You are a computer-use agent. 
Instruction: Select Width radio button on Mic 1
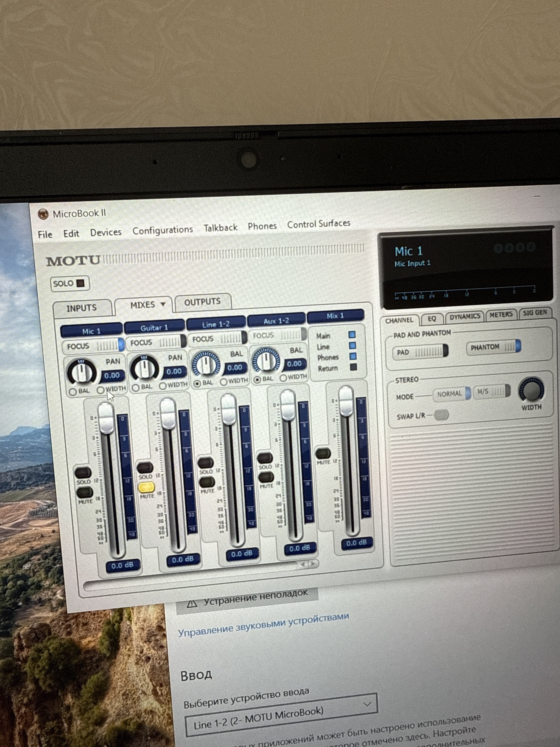pos(100,390)
